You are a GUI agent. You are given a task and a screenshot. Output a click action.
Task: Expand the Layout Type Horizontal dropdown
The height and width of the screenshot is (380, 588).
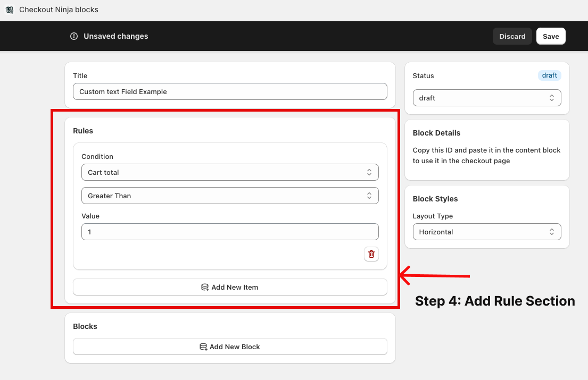coord(487,232)
